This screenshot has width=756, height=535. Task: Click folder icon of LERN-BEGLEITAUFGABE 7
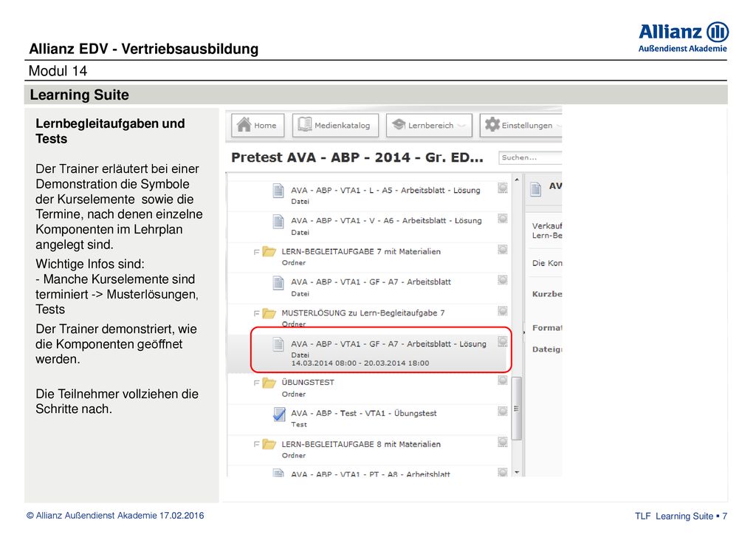pyautogui.click(x=269, y=252)
